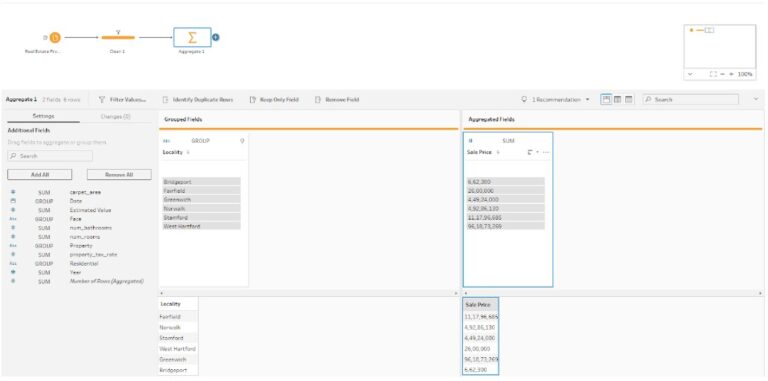Click filter icon above Clean 1 step
Screen dimensions: 768x381
[x=118, y=32]
